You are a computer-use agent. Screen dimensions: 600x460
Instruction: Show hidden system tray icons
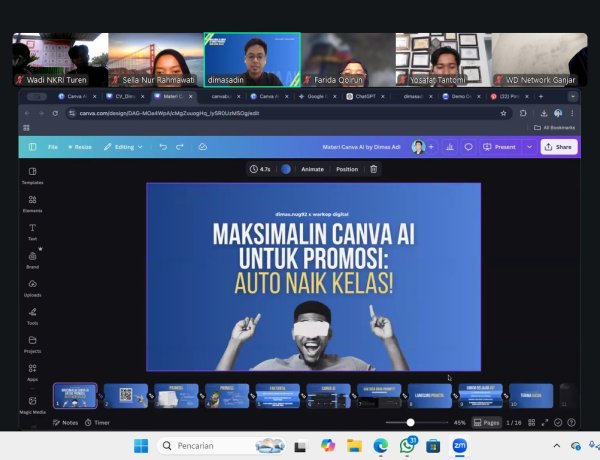pyautogui.click(x=557, y=446)
